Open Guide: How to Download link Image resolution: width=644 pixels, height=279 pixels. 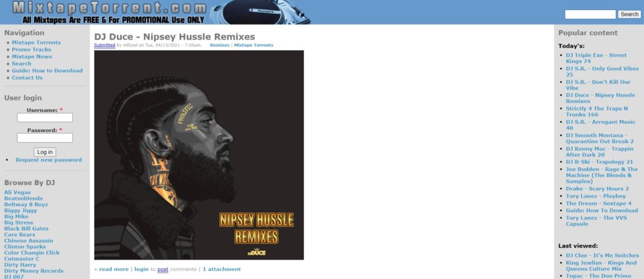point(47,70)
